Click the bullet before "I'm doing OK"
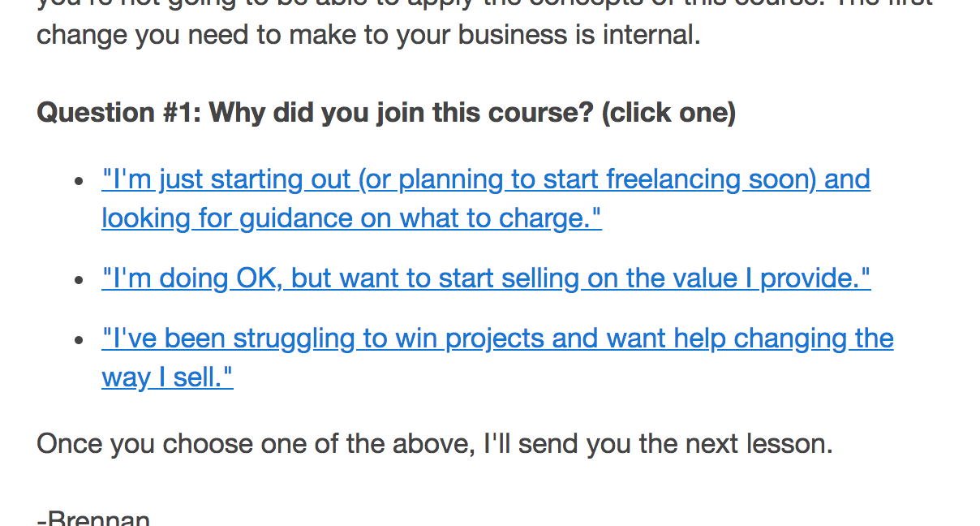The image size is (980, 526). click(x=79, y=281)
